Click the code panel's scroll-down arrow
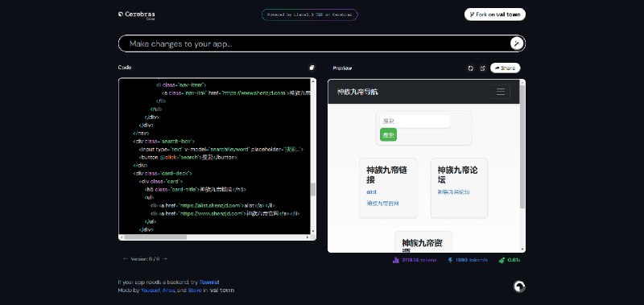Viewport: 644px width, 305px height. pos(313,232)
